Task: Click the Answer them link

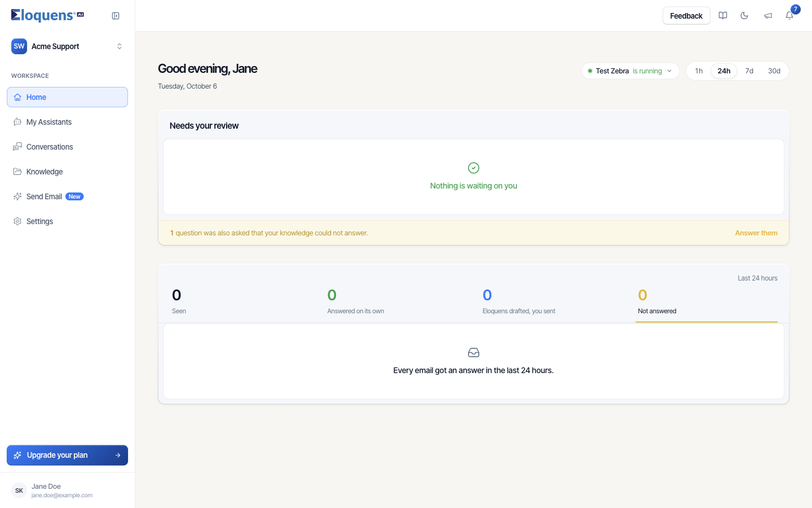Action: tap(756, 233)
